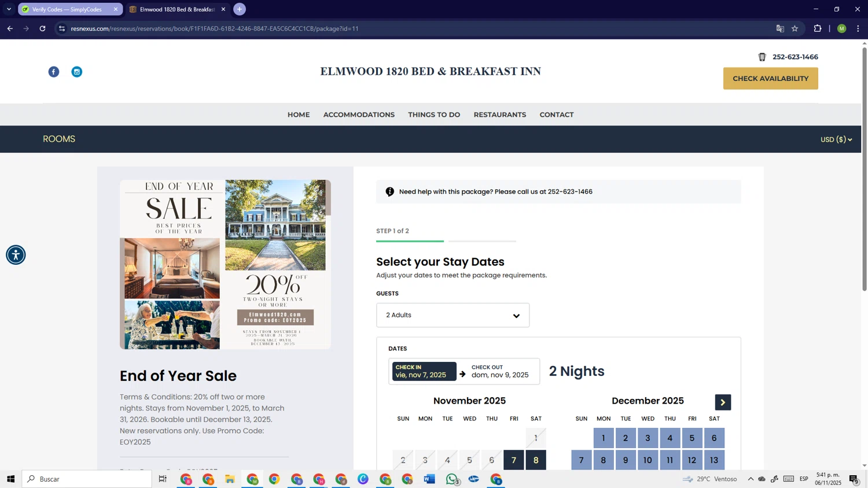Viewport: 868px width, 488px height.
Task: Click the Windows Buscar search box
Action: click(87, 479)
